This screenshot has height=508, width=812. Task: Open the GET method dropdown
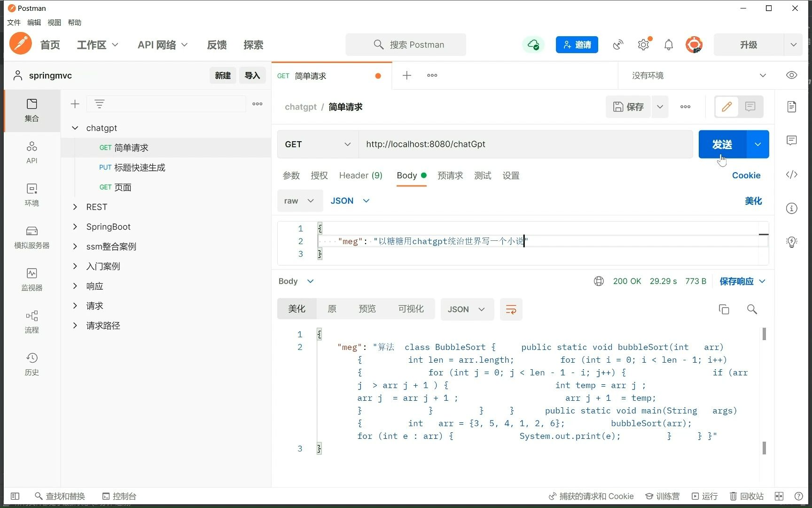[318, 144]
